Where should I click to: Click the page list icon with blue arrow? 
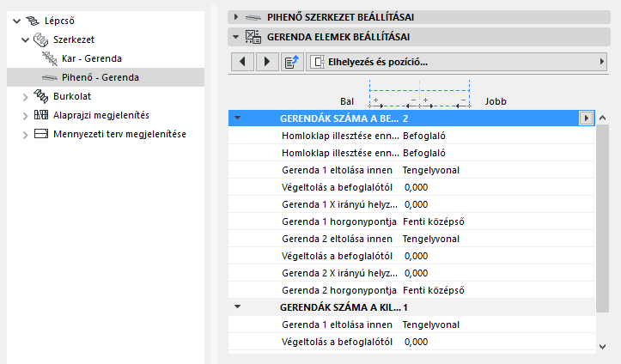[x=292, y=62]
